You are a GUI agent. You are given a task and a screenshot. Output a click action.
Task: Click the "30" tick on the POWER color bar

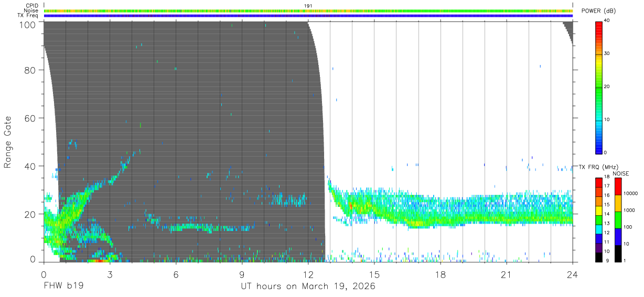[x=607, y=53]
